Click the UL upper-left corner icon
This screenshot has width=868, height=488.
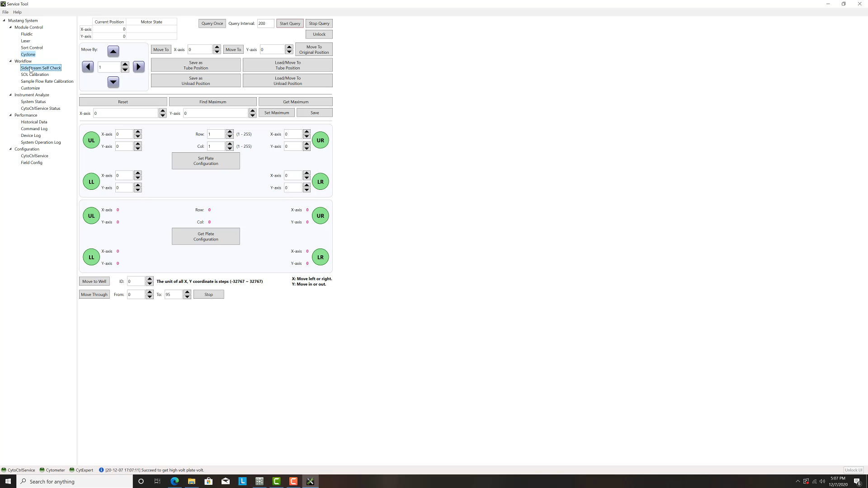coord(91,140)
